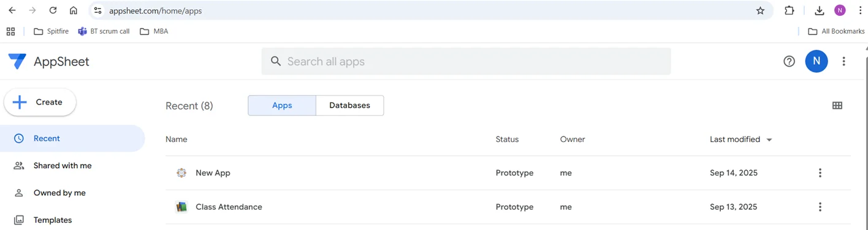Open BT scrum call bookmark
868x230 pixels.
click(x=104, y=31)
